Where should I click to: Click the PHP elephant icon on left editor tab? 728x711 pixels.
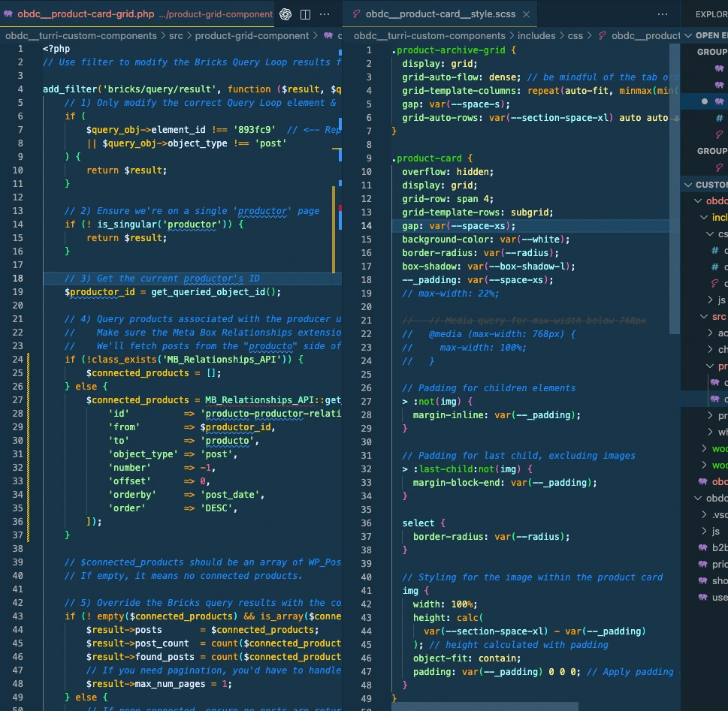(x=8, y=14)
